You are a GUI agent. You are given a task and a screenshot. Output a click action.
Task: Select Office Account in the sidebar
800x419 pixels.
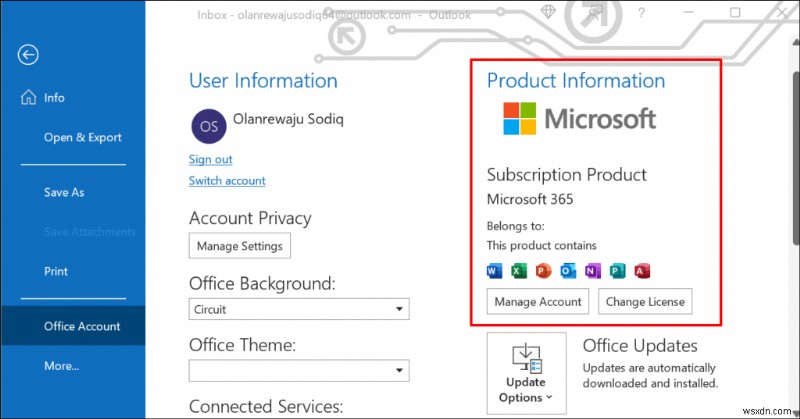(73, 326)
